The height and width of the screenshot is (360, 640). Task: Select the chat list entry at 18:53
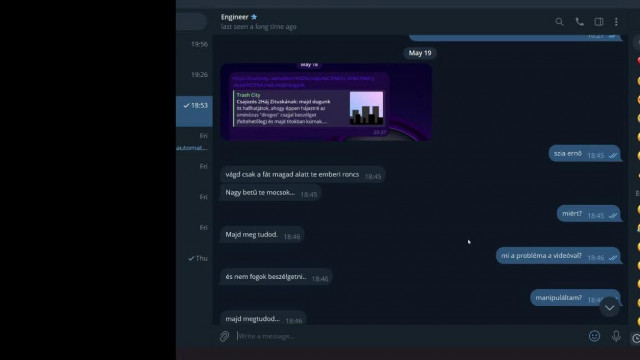194,111
